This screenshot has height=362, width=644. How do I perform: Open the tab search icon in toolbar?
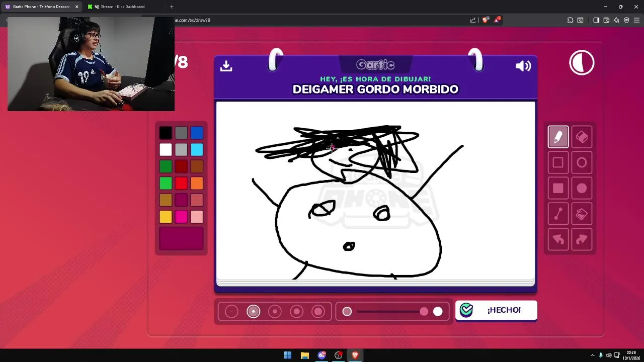580,20
